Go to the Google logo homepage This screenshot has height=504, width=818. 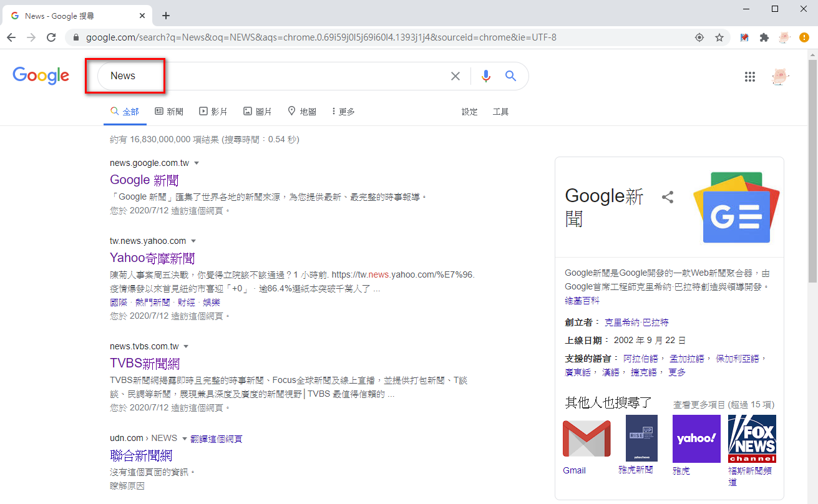pos(41,75)
